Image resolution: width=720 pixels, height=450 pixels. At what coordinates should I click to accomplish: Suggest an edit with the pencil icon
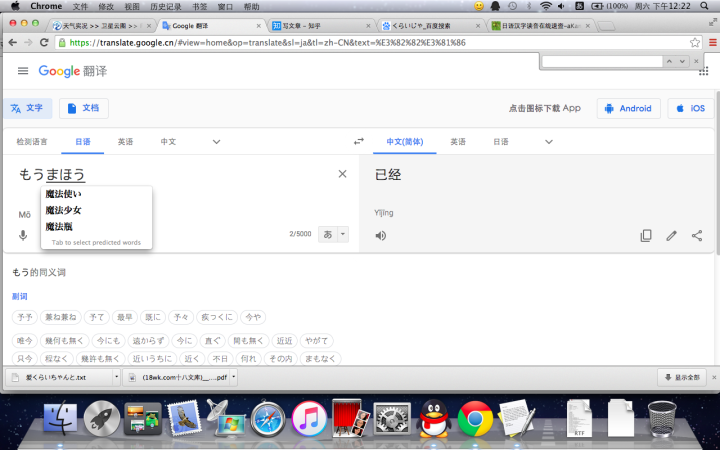(x=671, y=236)
